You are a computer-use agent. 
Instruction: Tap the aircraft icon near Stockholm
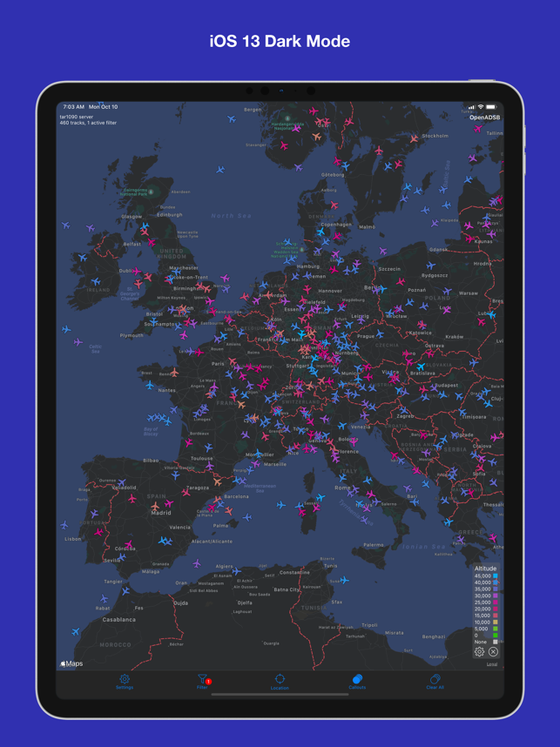(415, 138)
